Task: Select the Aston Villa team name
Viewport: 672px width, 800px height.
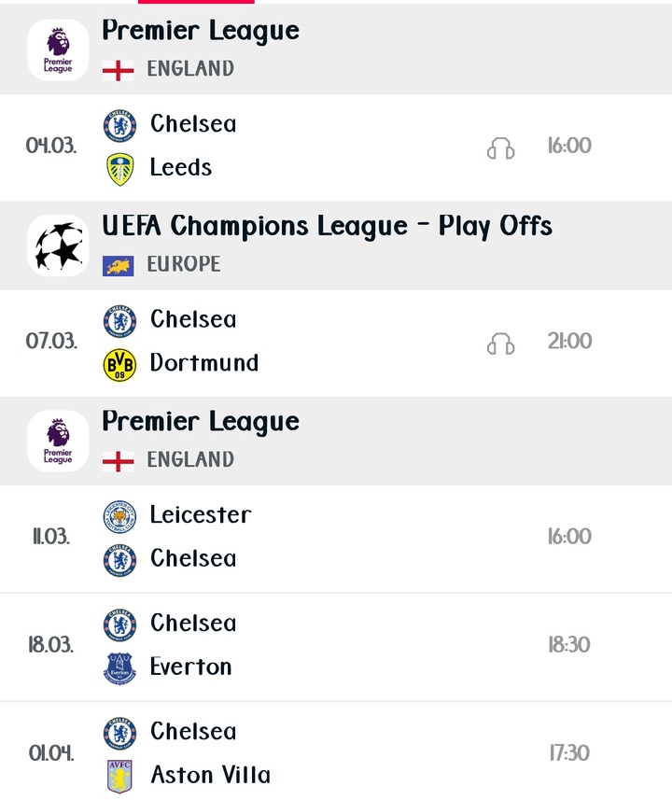Action: click(210, 775)
